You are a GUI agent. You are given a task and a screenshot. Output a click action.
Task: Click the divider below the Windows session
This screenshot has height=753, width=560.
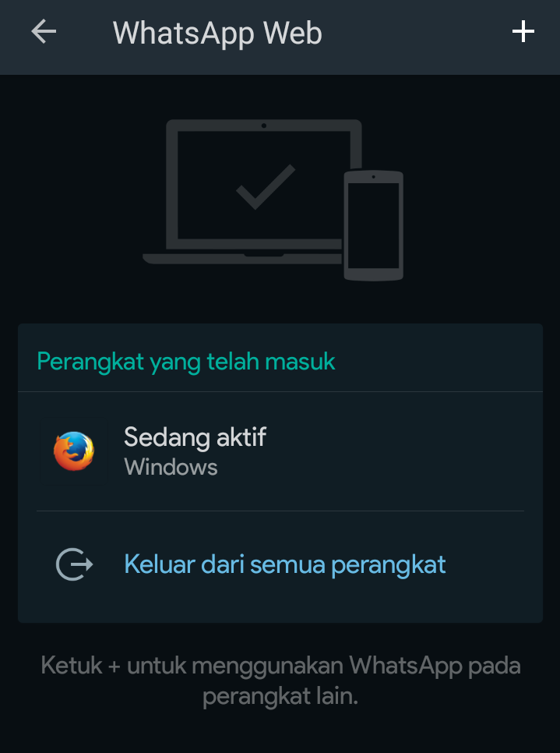click(x=280, y=511)
